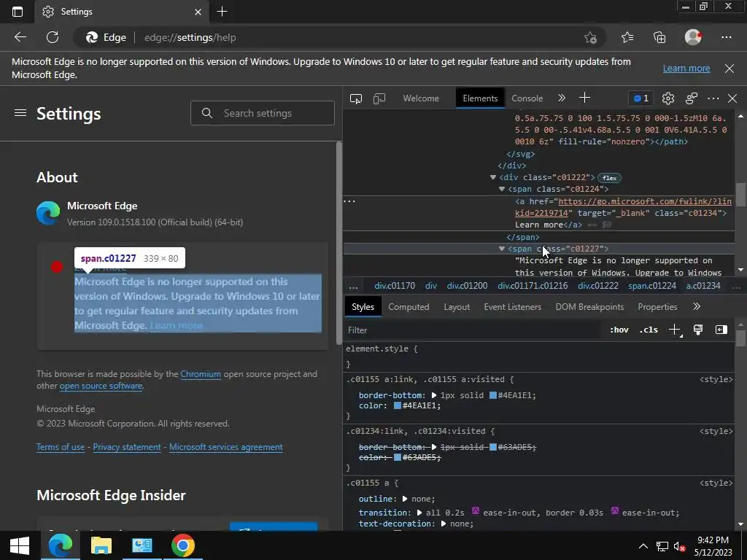Expand the transition all 0.2s shorthand
The width and height of the screenshot is (747, 560).
[419, 513]
